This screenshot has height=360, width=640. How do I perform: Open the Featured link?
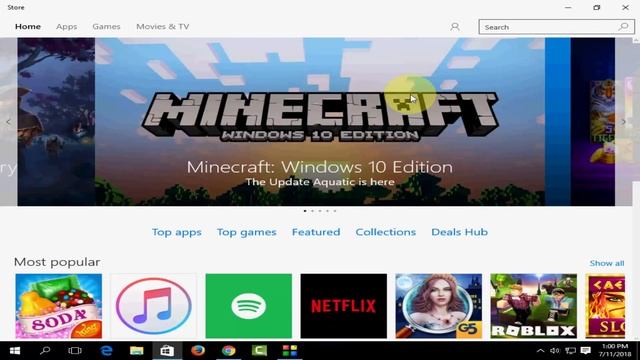tap(316, 232)
